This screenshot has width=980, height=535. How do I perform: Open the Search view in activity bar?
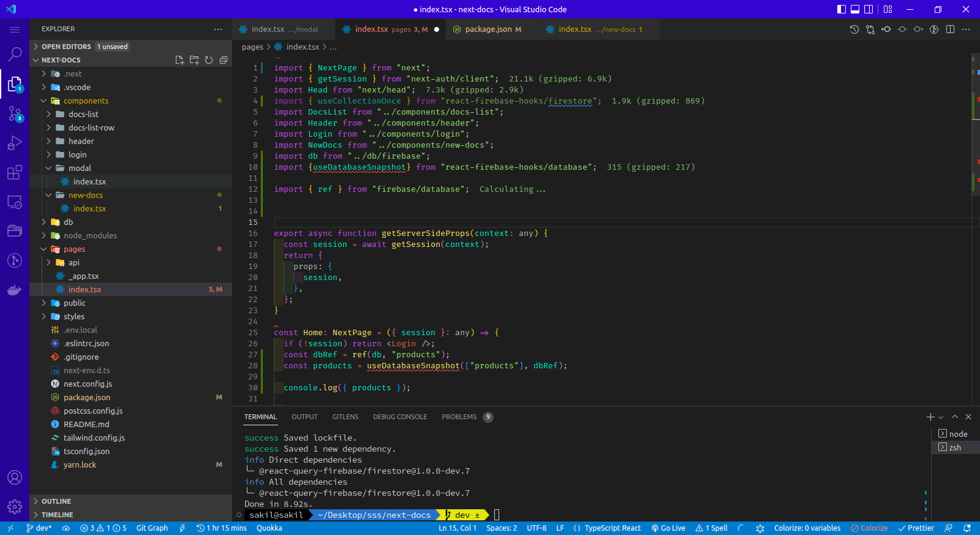(15, 55)
